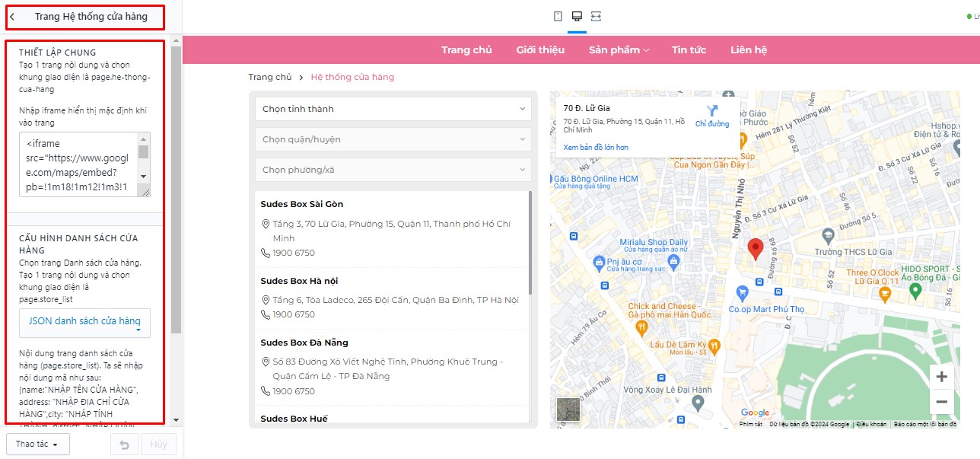
Task: Switch preview to full-width icon
Action: [x=596, y=16]
